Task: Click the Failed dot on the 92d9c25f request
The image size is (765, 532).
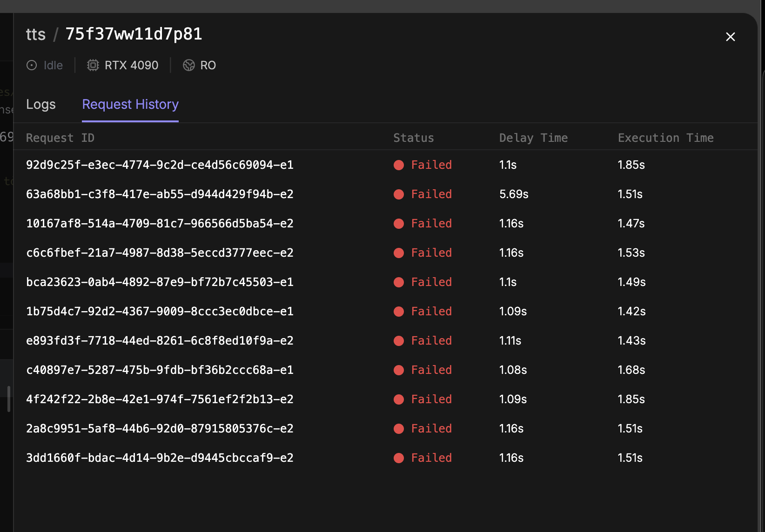Action: coord(399,165)
